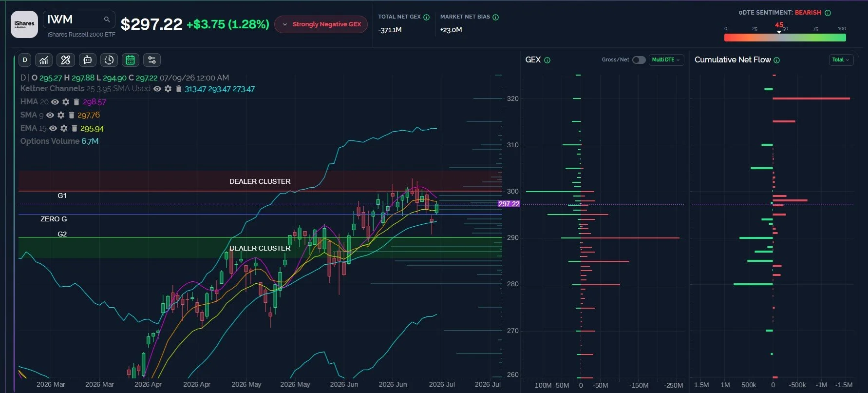The width and height of the screenshot is (868, 393).
Task: Click the +$3.75 (1.28%) price change
Action: tap(228, 24)
